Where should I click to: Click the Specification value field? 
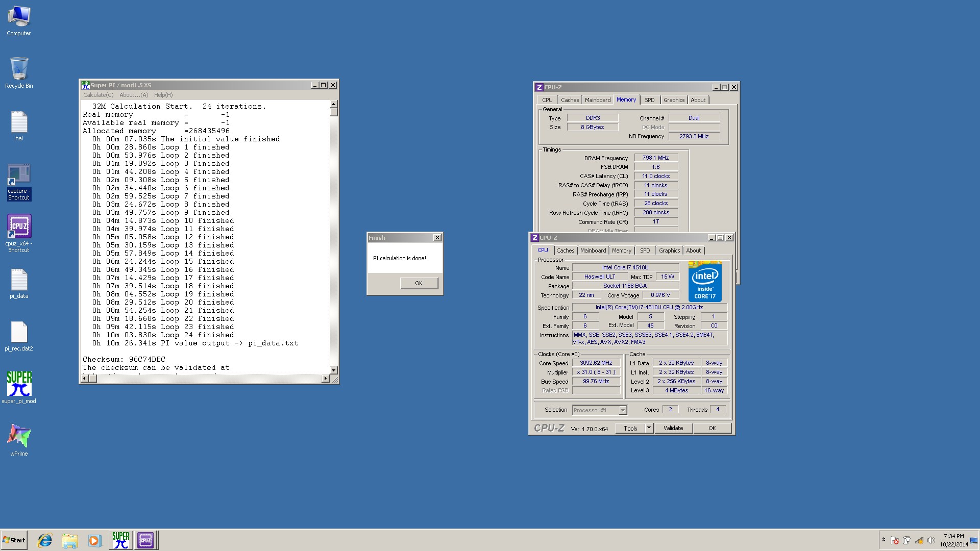click(649, 307)
